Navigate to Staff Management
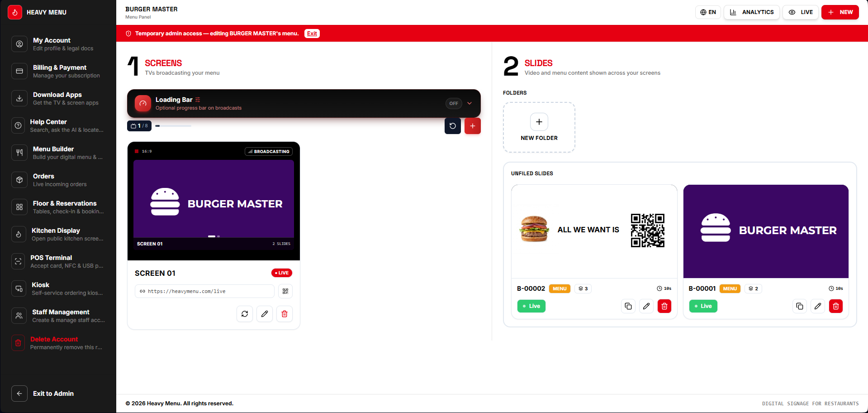The height and width of the screenshot is (413, 868). coord(58,316)
